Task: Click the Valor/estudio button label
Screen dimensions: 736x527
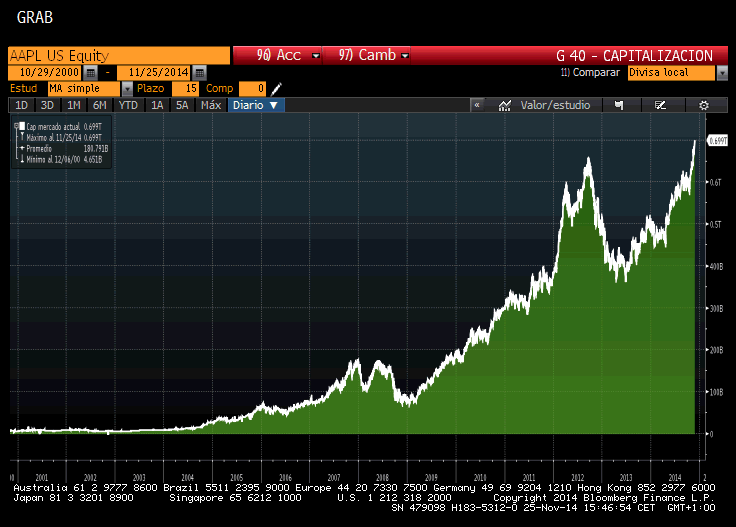Action: (555, 105)
